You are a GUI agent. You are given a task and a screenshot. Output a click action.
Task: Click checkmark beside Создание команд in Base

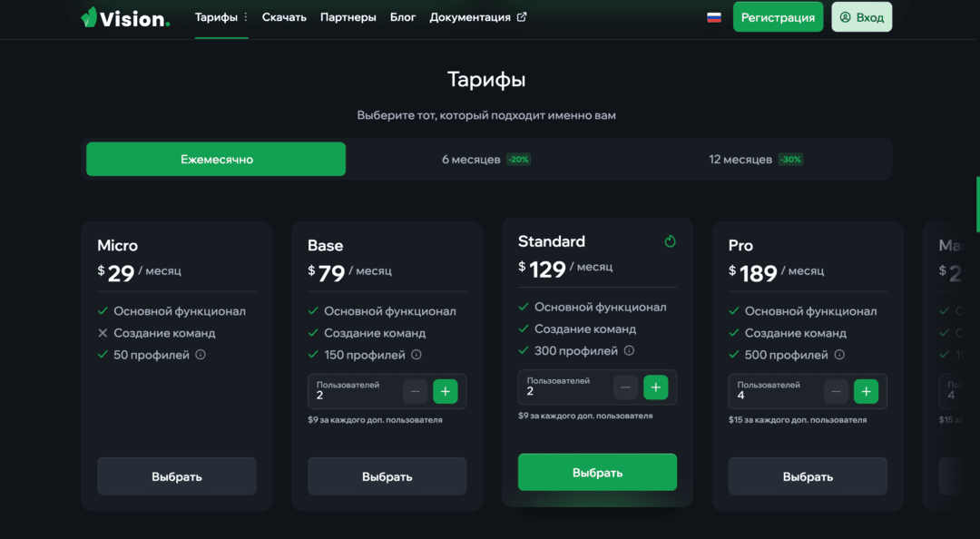coord(313,333)
